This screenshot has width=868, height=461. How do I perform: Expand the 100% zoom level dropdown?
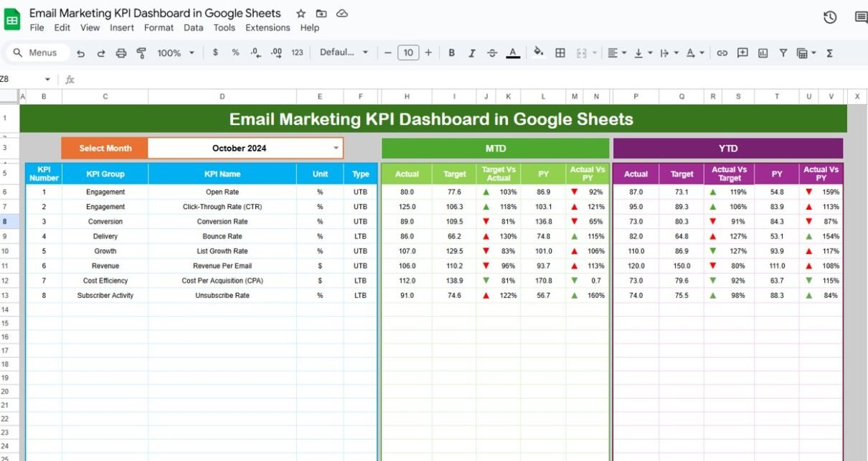tap(176, 53)
